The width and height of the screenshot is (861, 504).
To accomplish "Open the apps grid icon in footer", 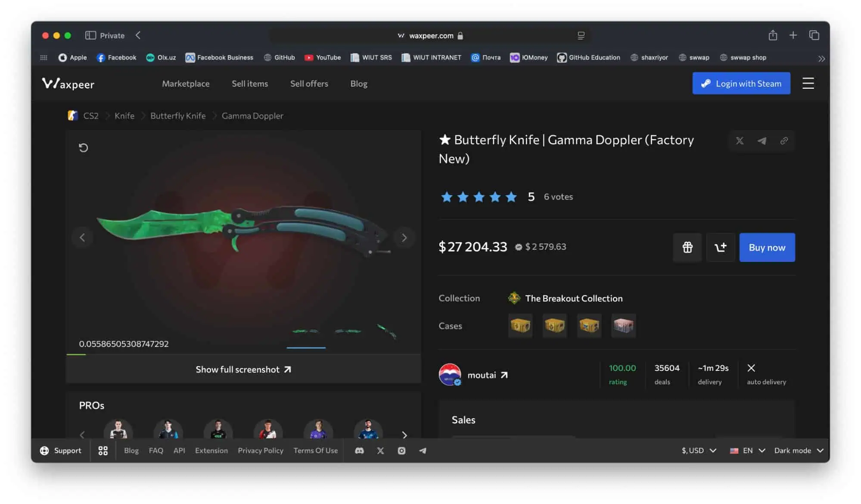I will [x=103, y=451].
